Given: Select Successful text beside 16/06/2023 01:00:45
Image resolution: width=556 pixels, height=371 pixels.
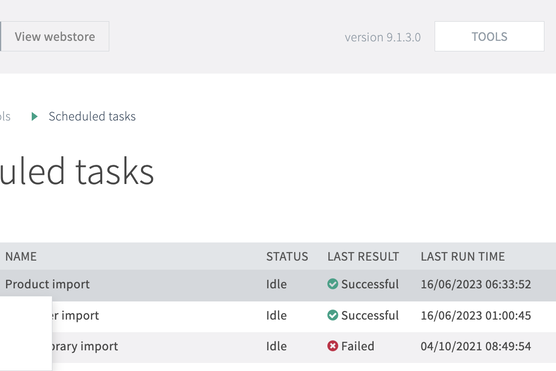Looking at the screenshot, I should [370, 315].
